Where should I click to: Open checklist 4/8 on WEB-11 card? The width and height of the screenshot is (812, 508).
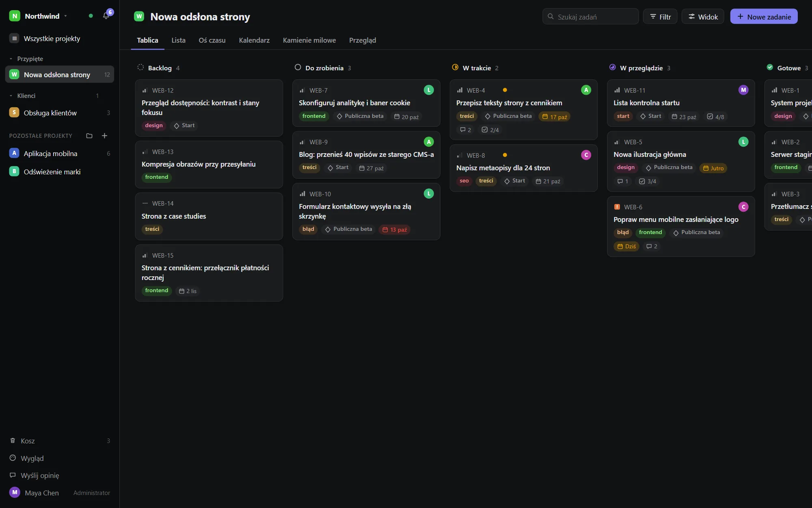715,117
